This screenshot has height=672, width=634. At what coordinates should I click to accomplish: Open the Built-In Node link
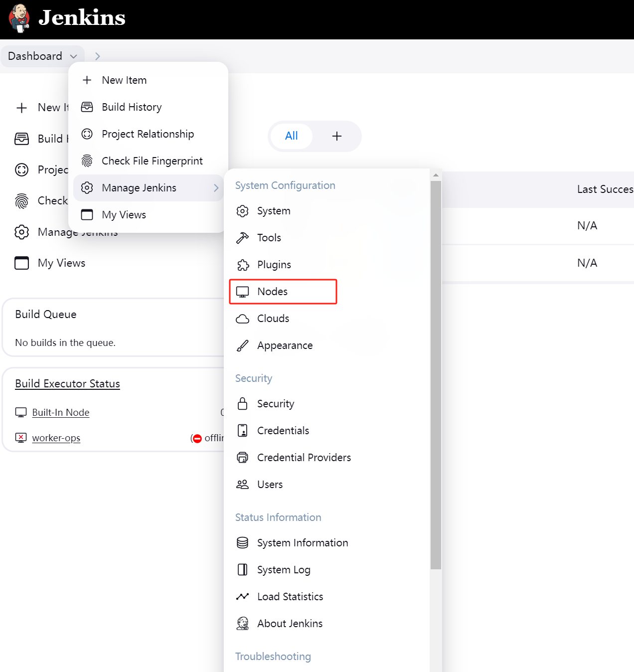pos(61,413)
